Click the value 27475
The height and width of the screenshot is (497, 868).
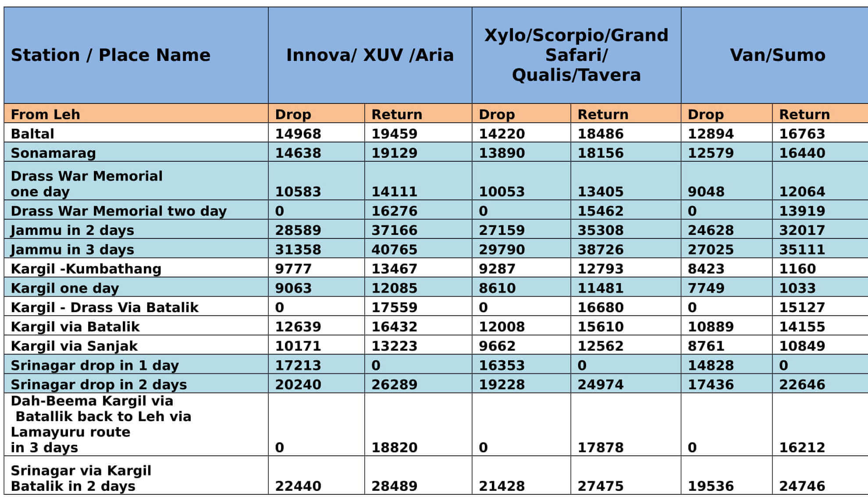point(601,486)
